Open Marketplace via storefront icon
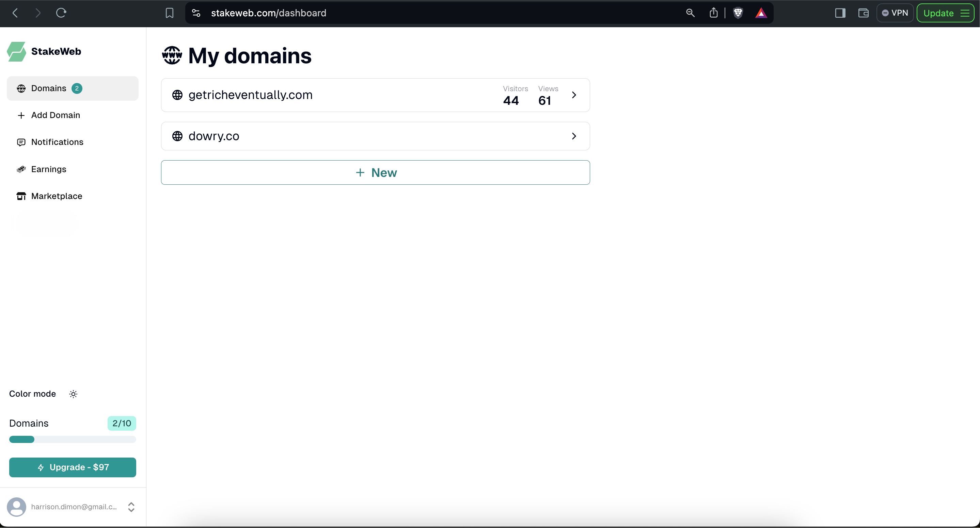980x528 pixels. (x=21, y=196)
